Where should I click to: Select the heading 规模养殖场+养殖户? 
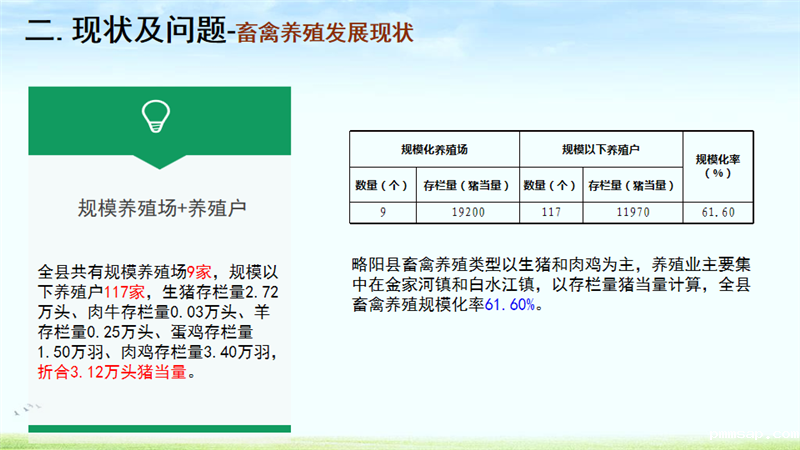coord(161,207)
